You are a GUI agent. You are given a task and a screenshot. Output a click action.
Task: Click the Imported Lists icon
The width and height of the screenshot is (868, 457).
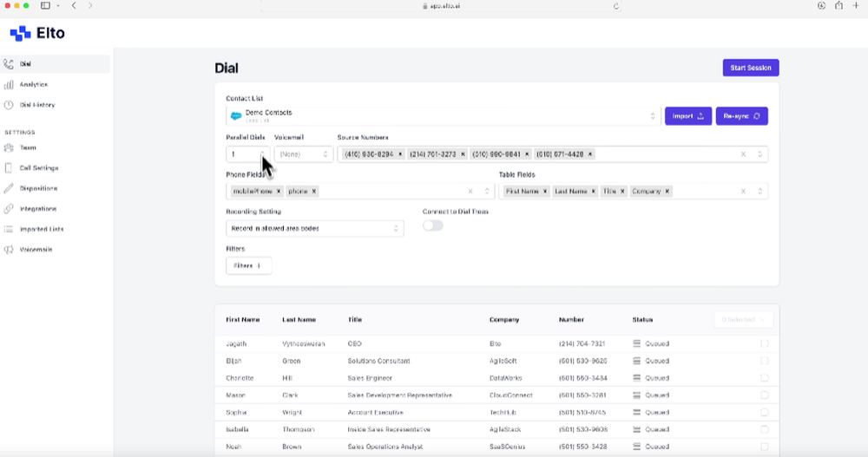9,229
